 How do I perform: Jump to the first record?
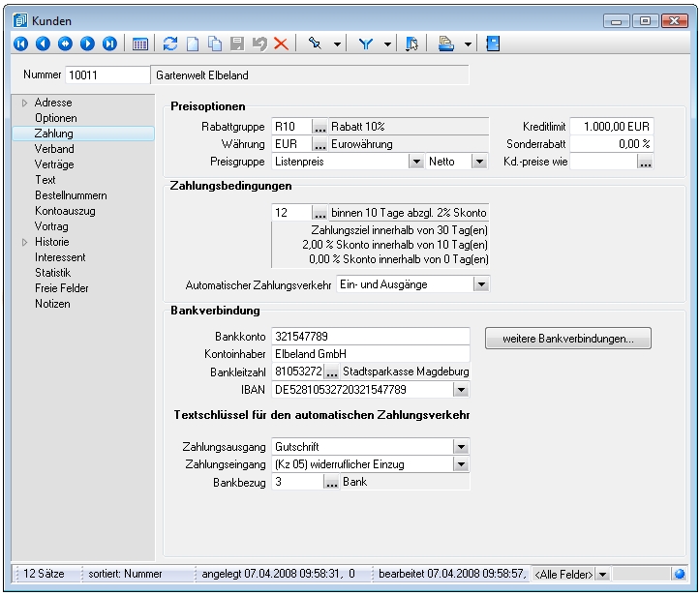click(x=20, y=44)
